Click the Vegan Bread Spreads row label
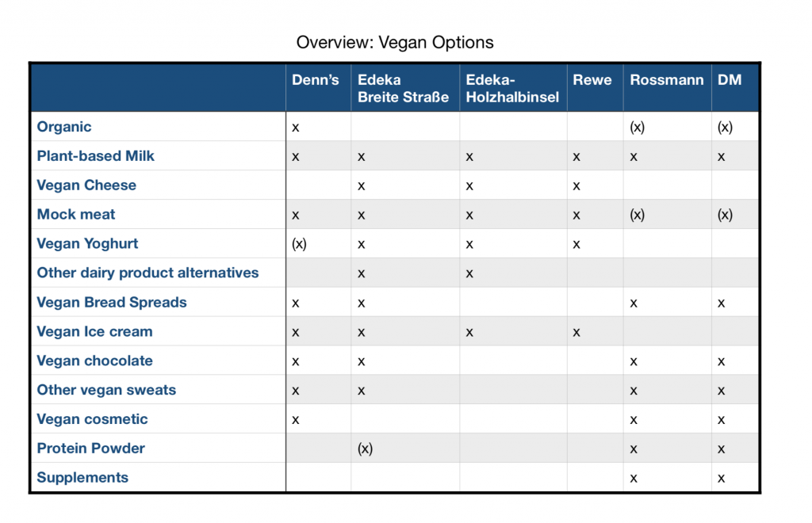This screenshot has height=523, width=812. 112,302
